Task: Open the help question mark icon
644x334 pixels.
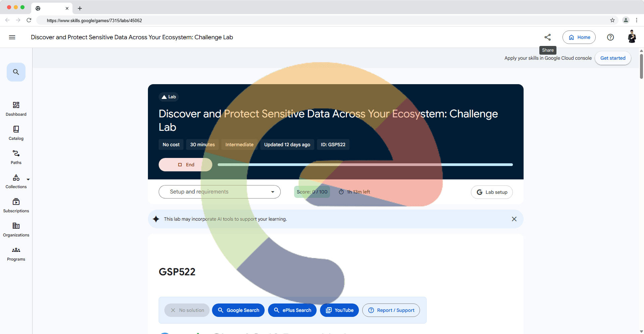Action: [610, 37]
